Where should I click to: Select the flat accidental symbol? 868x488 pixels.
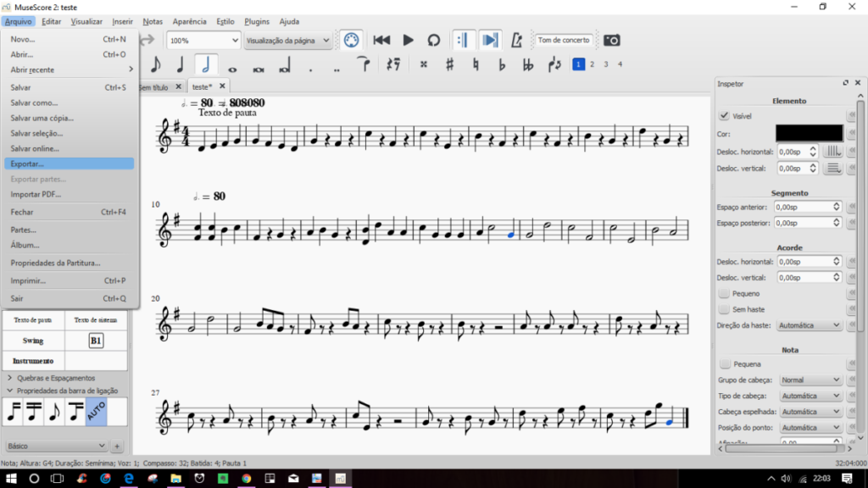pyautogui.click(x=502, y=64)
